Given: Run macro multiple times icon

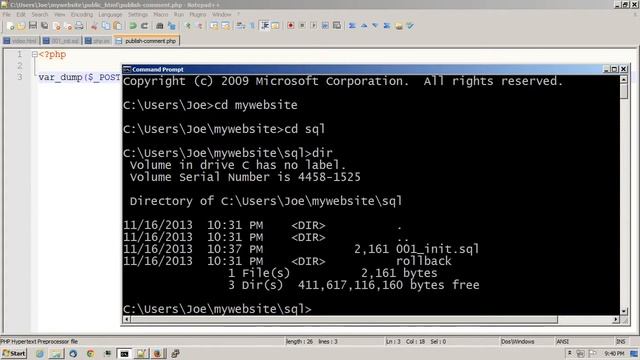Looking at the screenshot, I should [325, 26].
